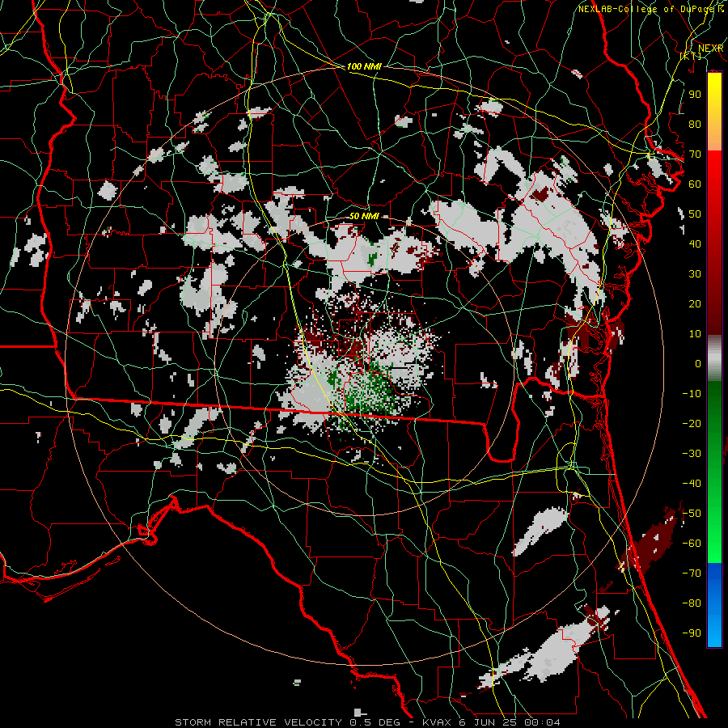Click the 30 value on velocity scale

click(695, 274)
